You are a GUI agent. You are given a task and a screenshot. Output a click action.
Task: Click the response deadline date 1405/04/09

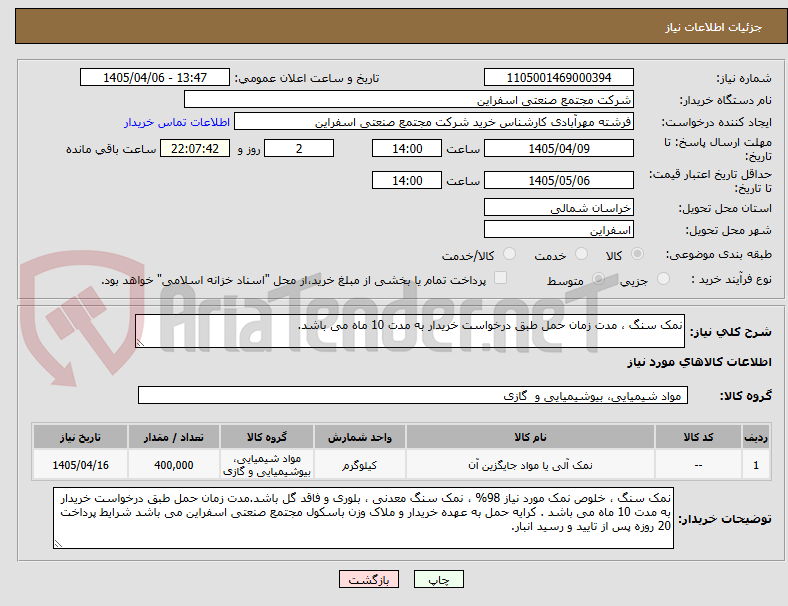[558, 148]
